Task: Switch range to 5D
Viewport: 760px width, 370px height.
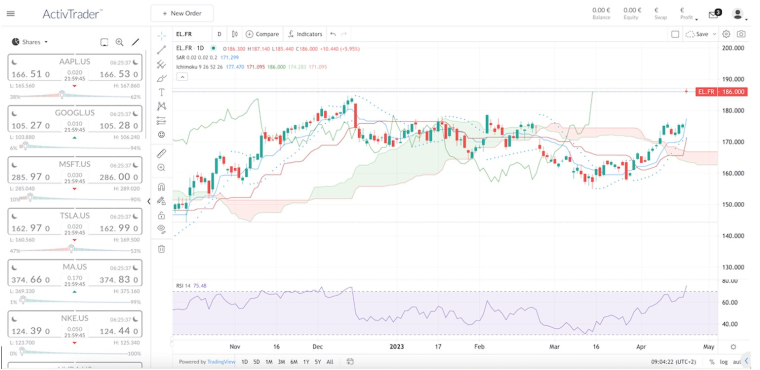Action: pyautogui.click(x=257, y=362)
